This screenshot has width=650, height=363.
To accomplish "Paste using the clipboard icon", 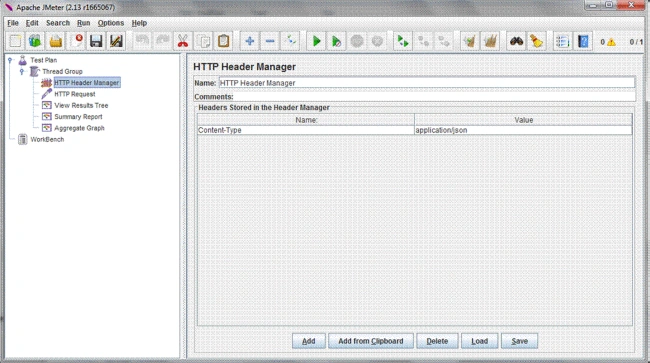I will tap(223, 41).
